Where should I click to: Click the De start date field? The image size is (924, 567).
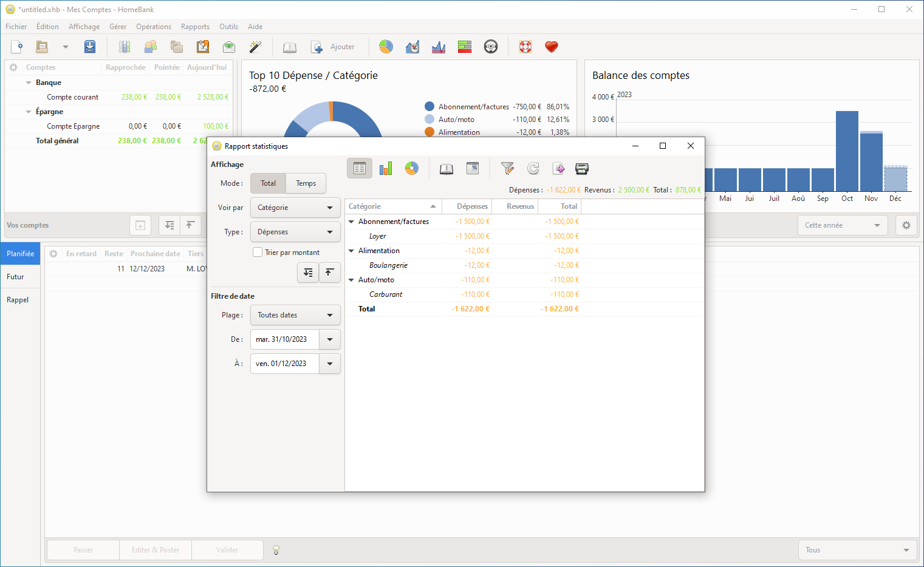pos(285,339)
